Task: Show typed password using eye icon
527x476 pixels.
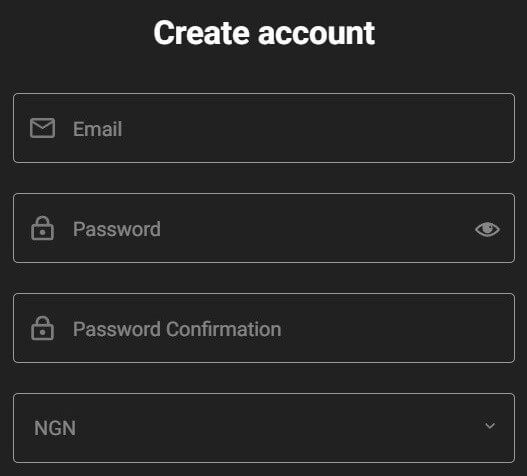Action: tap(487, 229)
